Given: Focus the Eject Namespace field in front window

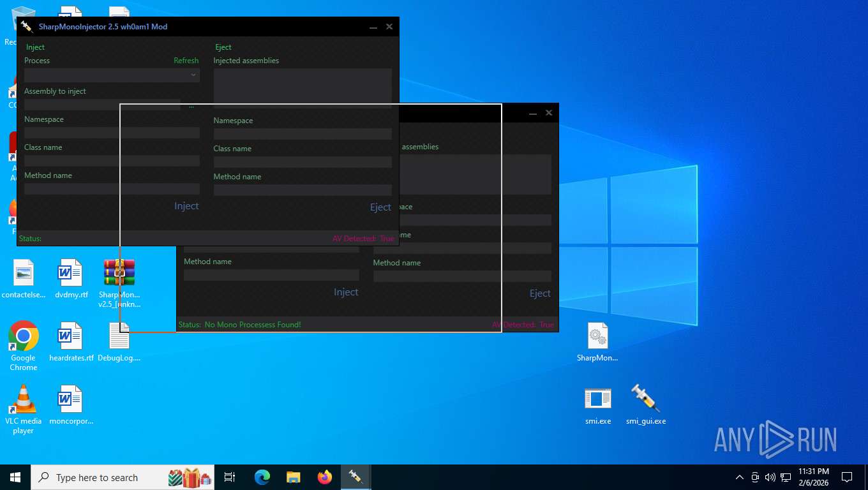Looking at the screenshot, I should [x=303, y=134].
